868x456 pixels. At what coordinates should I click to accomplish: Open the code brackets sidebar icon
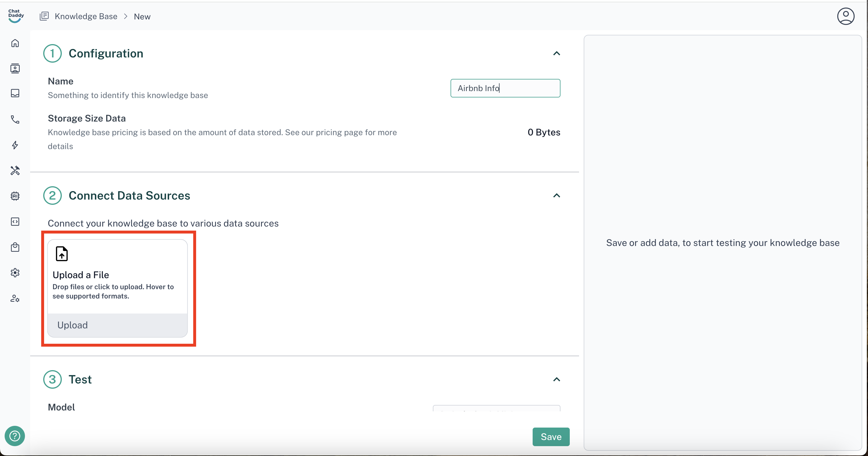point(15,221)
